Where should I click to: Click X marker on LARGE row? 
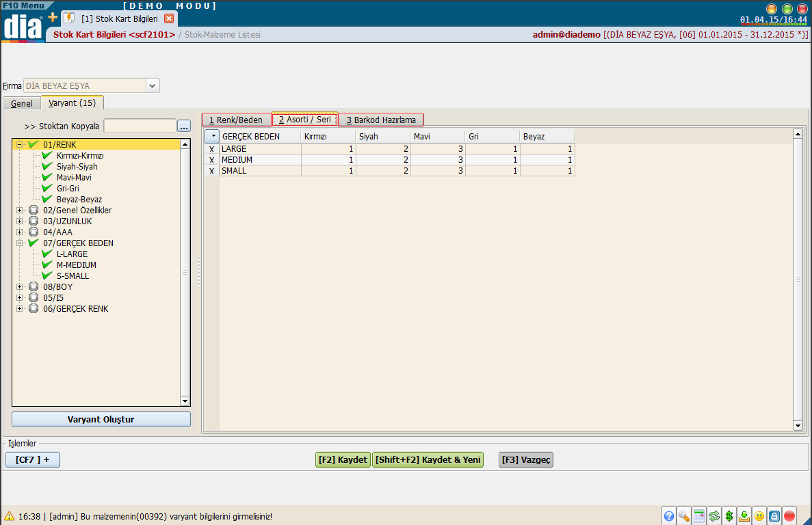[211, 149]
